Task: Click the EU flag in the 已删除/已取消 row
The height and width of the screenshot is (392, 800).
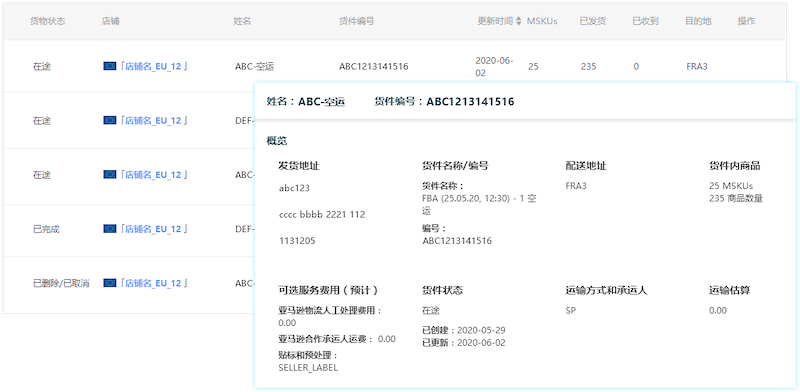Action: [109, 283]
